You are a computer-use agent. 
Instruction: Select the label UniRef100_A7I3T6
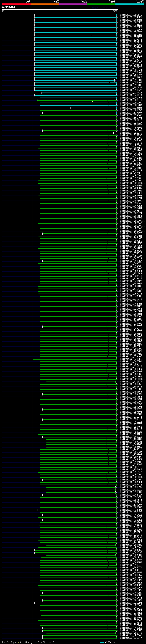coord(131,143)
